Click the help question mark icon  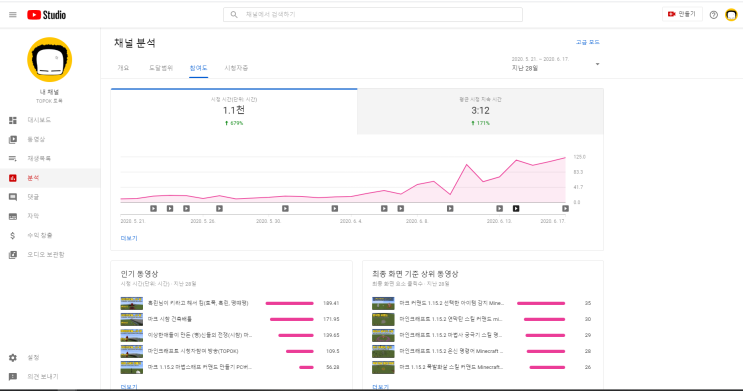[x=714, y=15]
